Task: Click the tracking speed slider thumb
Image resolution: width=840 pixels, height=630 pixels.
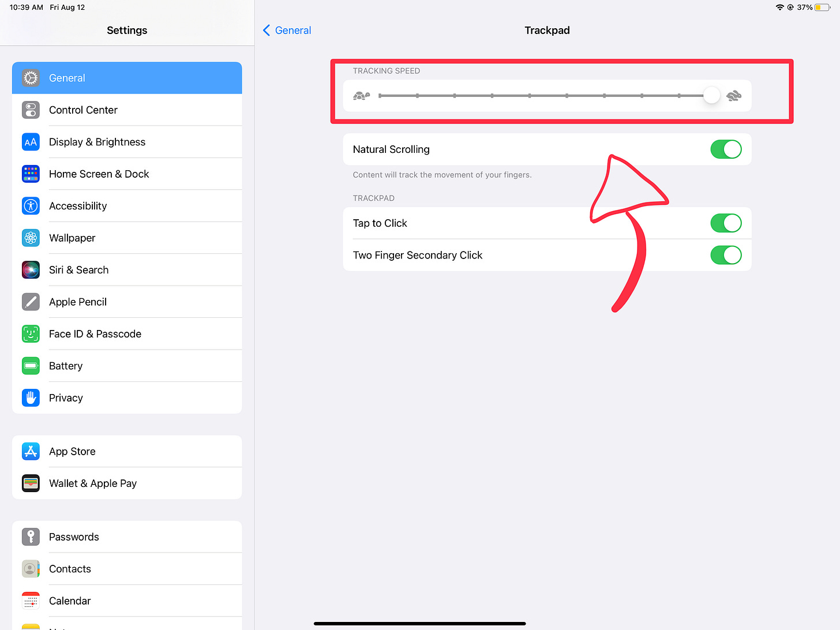Action: click(x=712, y=96)
